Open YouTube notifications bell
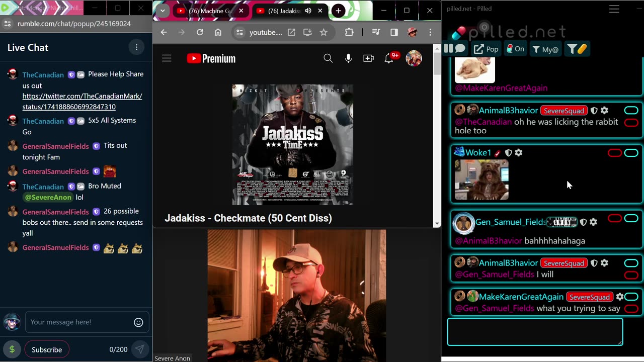Viewport: 644px width, 362px height. click(389, 58)
